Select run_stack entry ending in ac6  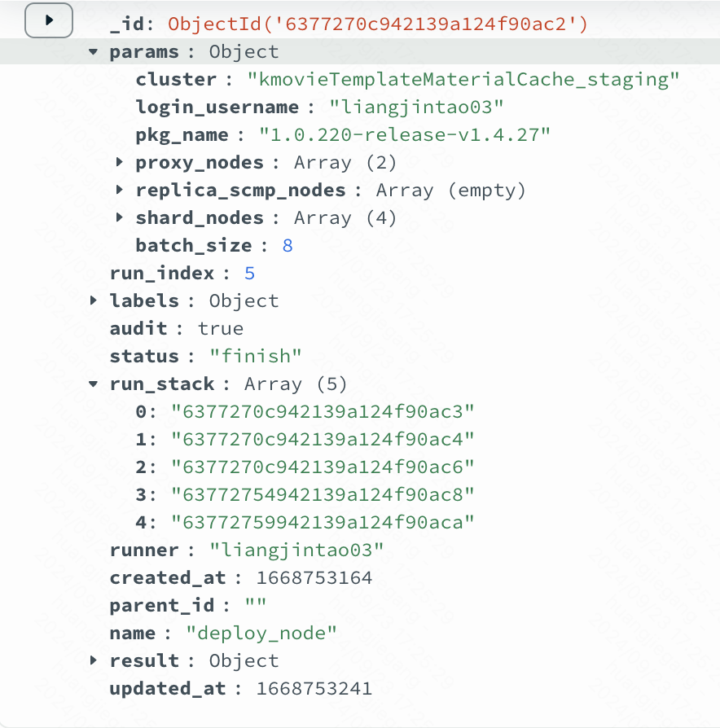pyautogui.click(x=323, y=467)
